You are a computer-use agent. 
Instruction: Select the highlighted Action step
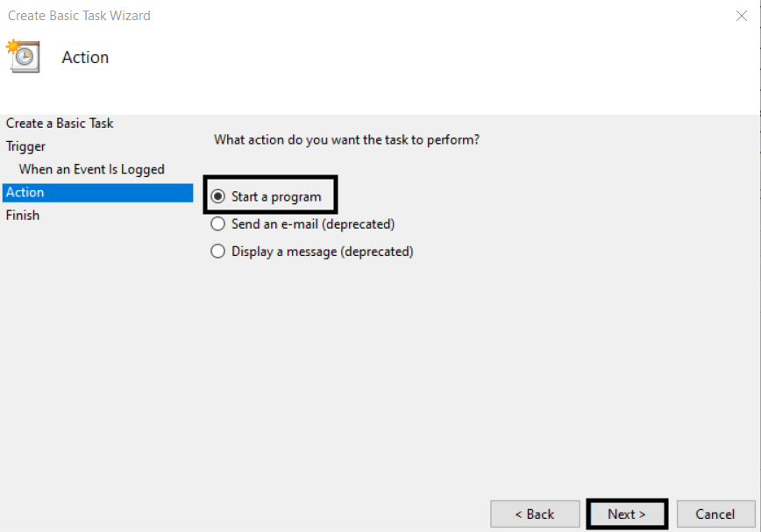tap(97, 193)
